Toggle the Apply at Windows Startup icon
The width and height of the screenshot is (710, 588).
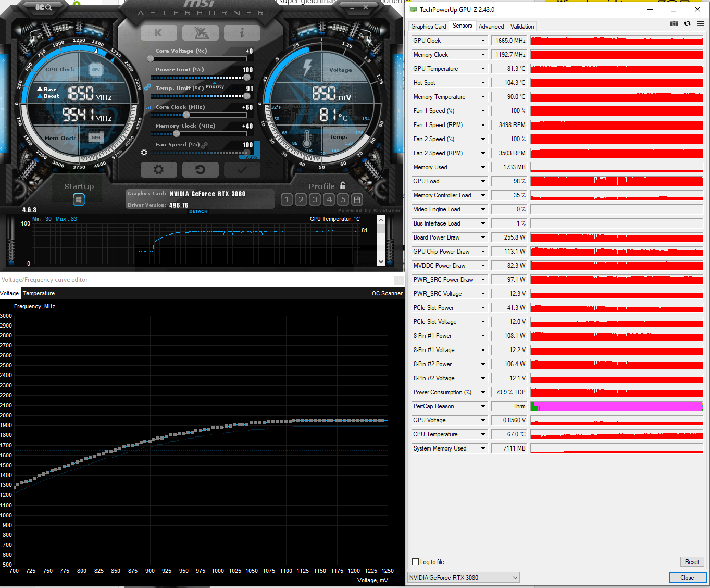(x=79, y=199)
